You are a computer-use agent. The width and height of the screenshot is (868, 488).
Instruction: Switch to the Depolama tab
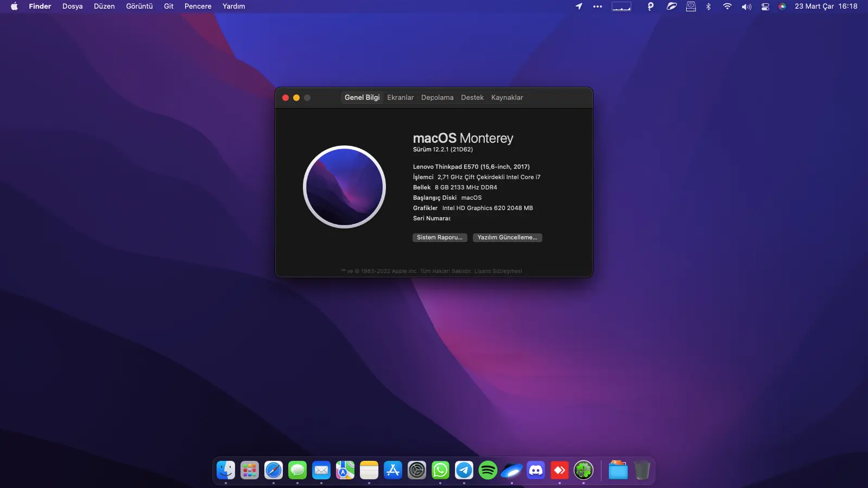(438, 98)
